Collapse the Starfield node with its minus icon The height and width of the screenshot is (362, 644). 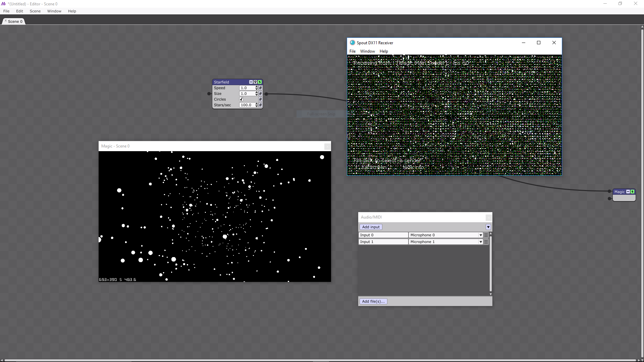click(251, 82)
